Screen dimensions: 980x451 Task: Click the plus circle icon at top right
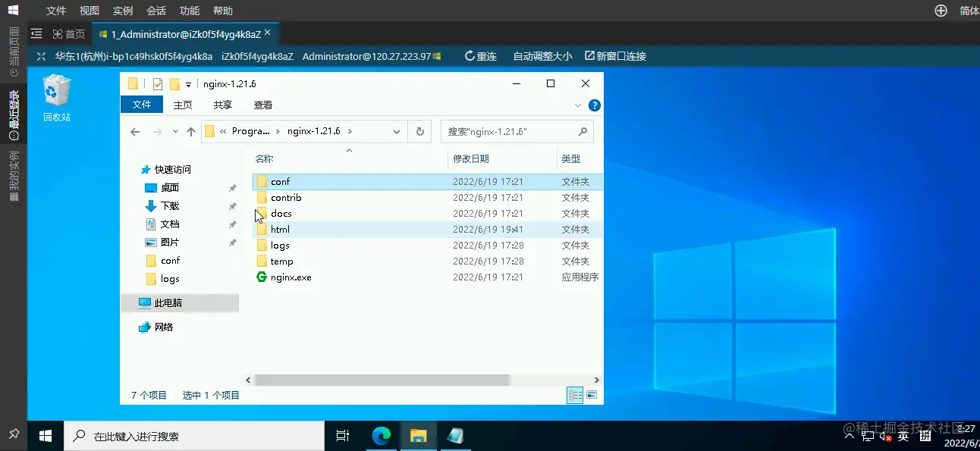tap(941, 11)
